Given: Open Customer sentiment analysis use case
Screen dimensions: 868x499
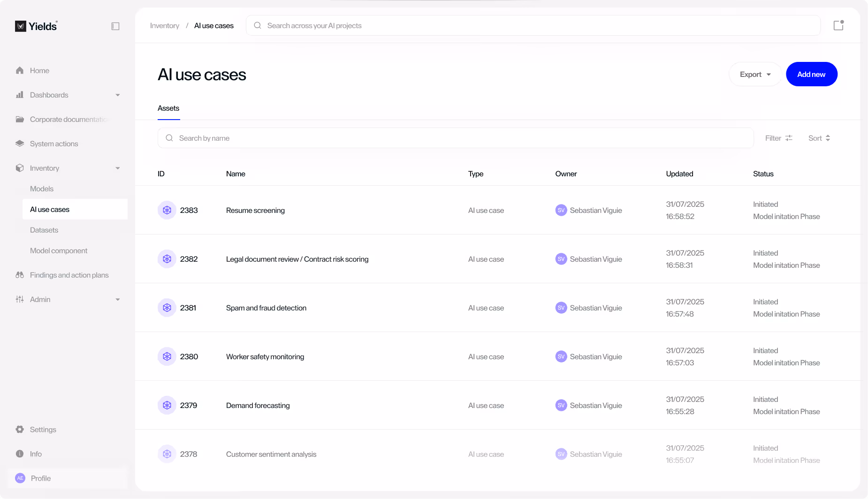Looking at the screenshot, I should tap(271, 454).
